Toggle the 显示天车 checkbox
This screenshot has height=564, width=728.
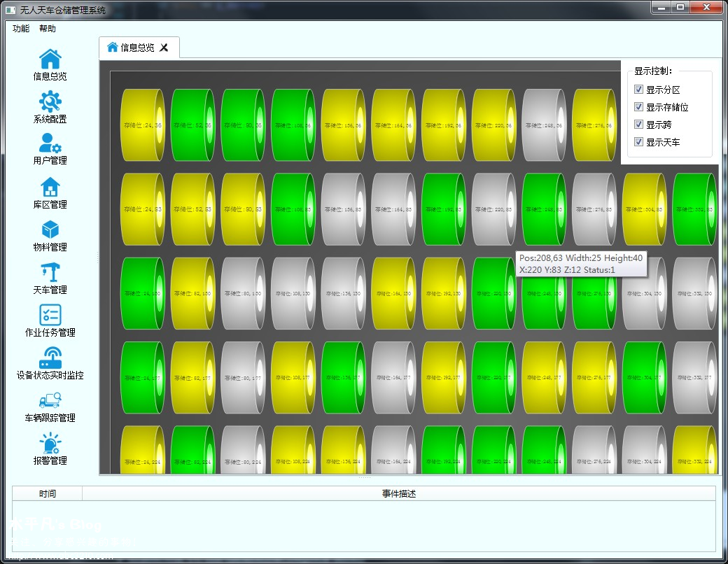point(638,142)
